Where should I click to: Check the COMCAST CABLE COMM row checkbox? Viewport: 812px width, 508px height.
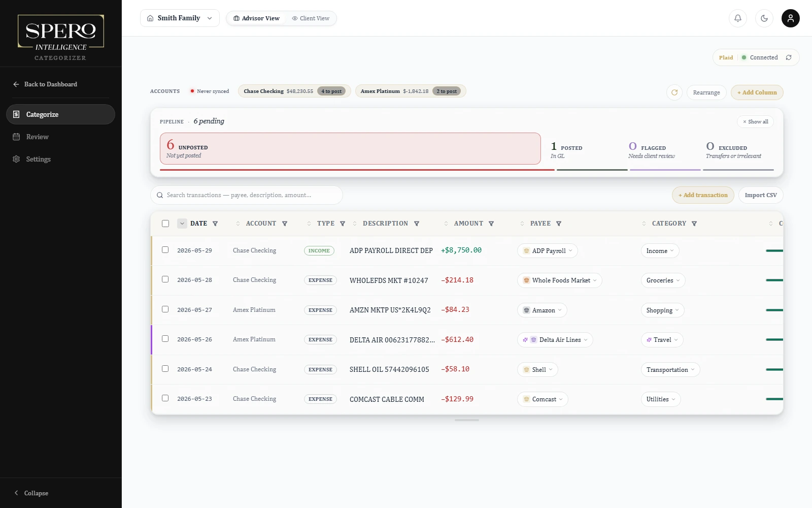tap(165, 398)
